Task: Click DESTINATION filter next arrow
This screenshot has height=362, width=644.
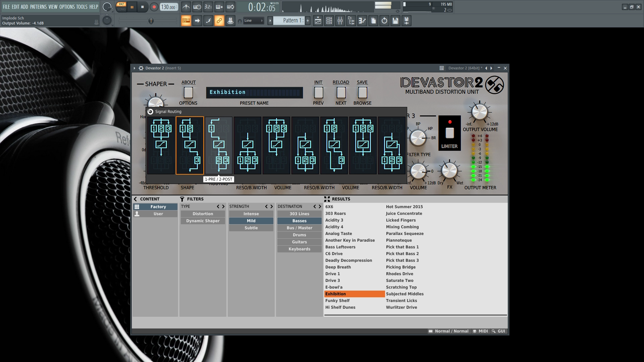Action: coord(320,206)
